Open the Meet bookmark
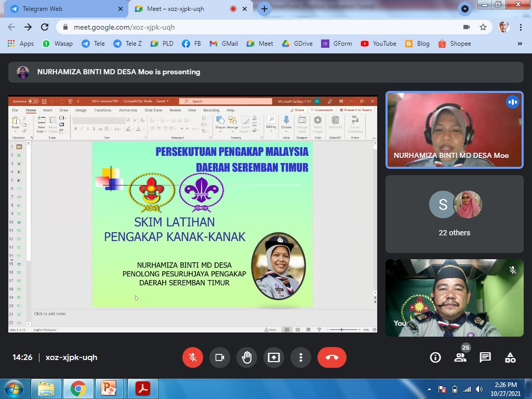This screenshot has width=532, height=399. pos(260,44)
